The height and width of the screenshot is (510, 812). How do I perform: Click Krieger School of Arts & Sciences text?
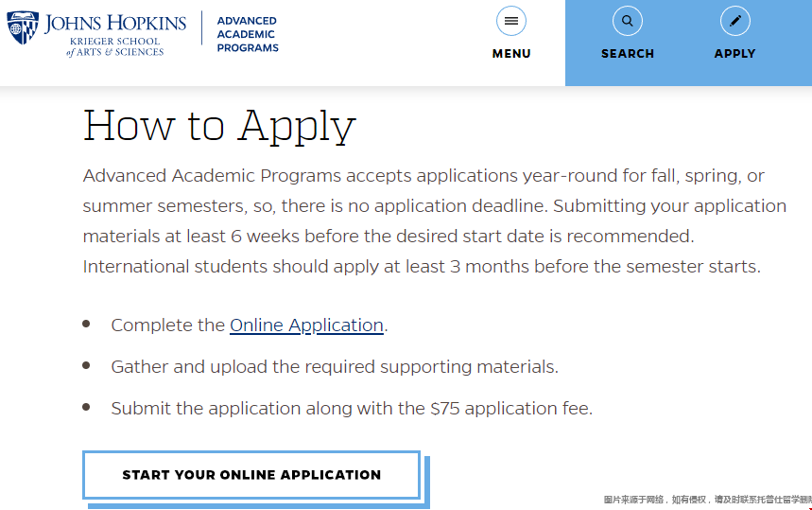tap(115, 46)
